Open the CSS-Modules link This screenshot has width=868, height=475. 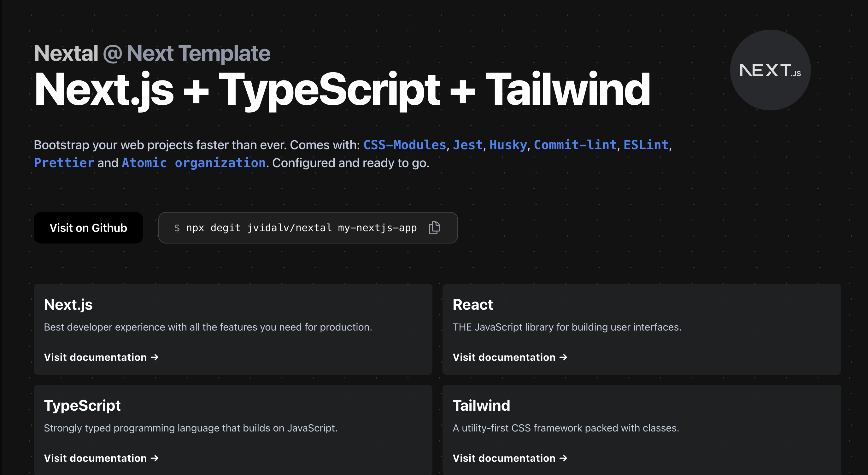point(404,145)
